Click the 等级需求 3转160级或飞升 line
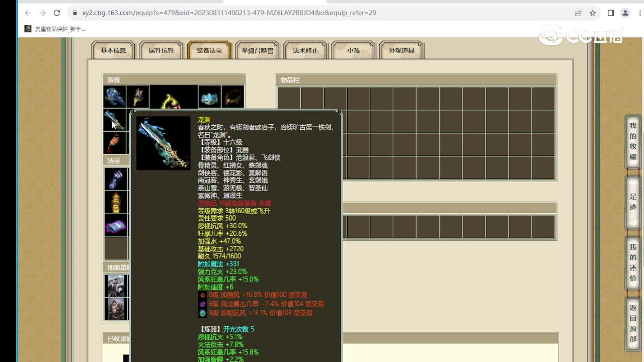Image resolution: width=644 pixels, height=362 pixels. (x=234, y=211)
